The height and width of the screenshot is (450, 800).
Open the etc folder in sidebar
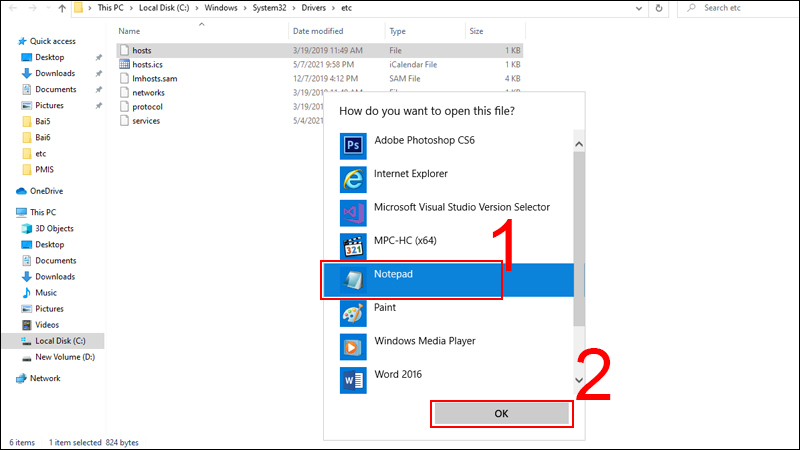coord(41,154)
